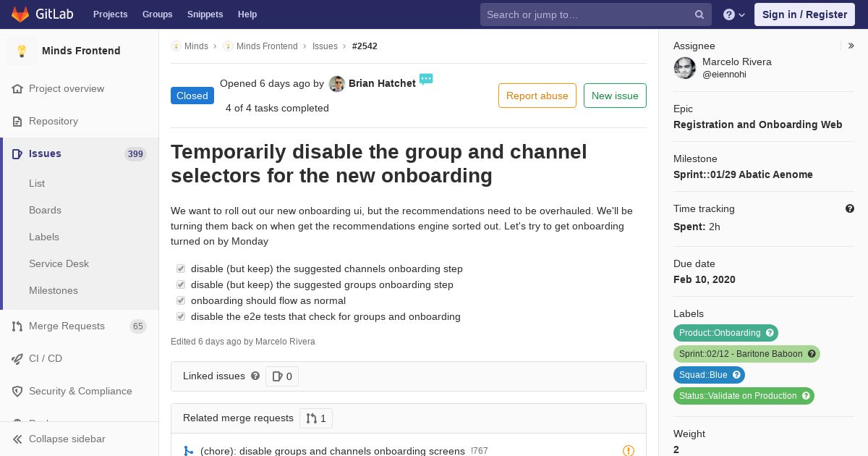Screen dimensions: 868x456
Task: Click the related merge requests count badge
Action: click(x=316, y=418)
